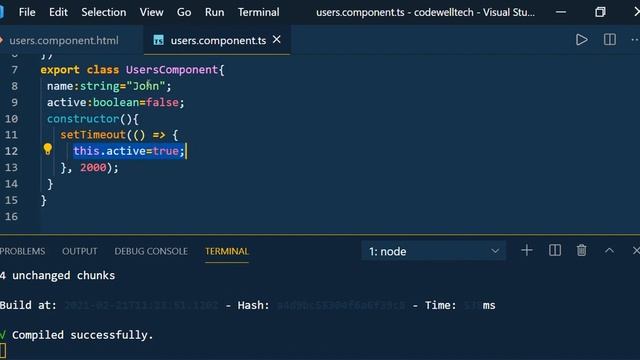Click '4 unchanged chunks' terminal line
This screenshot has width=640, height=360.
click(58, 276)
